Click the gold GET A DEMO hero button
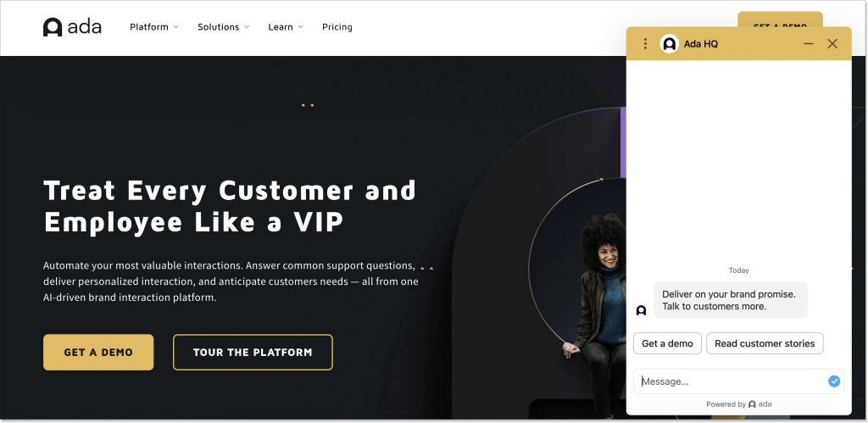This screenshot has width=868, height=423. (98, 352)
